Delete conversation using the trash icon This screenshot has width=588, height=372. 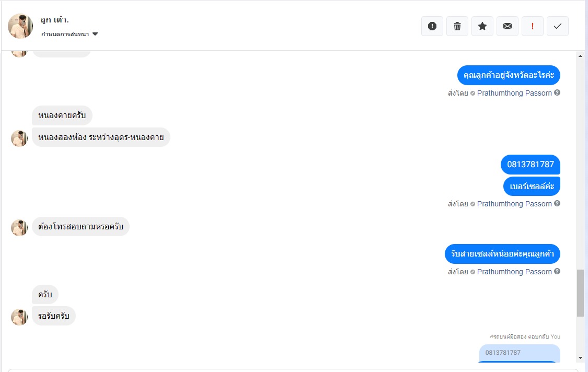click(457, 26)
